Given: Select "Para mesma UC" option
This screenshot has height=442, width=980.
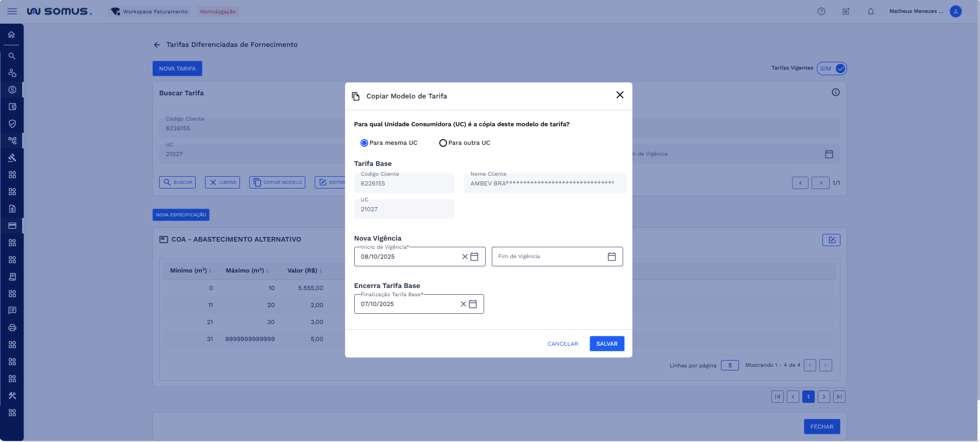Looking at the screenshot, I should point(364,143).
